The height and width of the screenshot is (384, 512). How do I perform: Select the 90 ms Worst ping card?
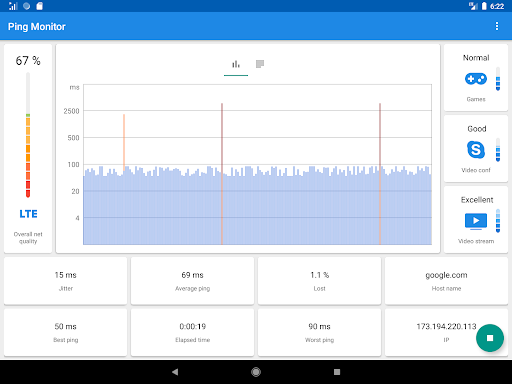[319, 332]
